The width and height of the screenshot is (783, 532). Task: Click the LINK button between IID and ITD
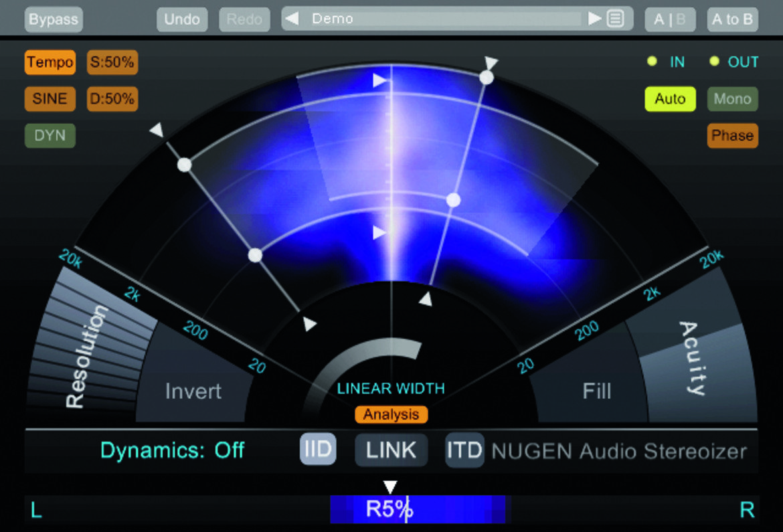[x=391, y=450]
